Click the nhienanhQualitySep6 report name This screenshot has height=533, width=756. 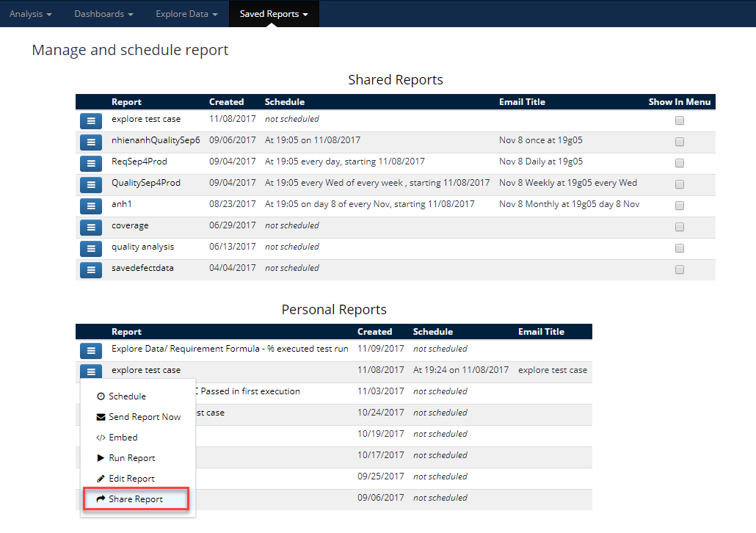click(x=156, y=140)
